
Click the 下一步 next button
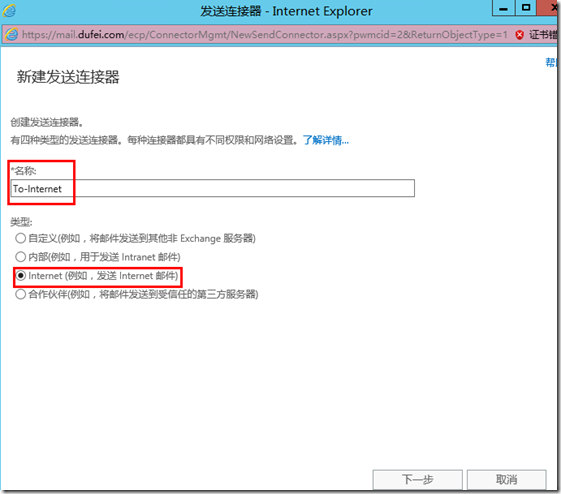click(x=418, y=479)
